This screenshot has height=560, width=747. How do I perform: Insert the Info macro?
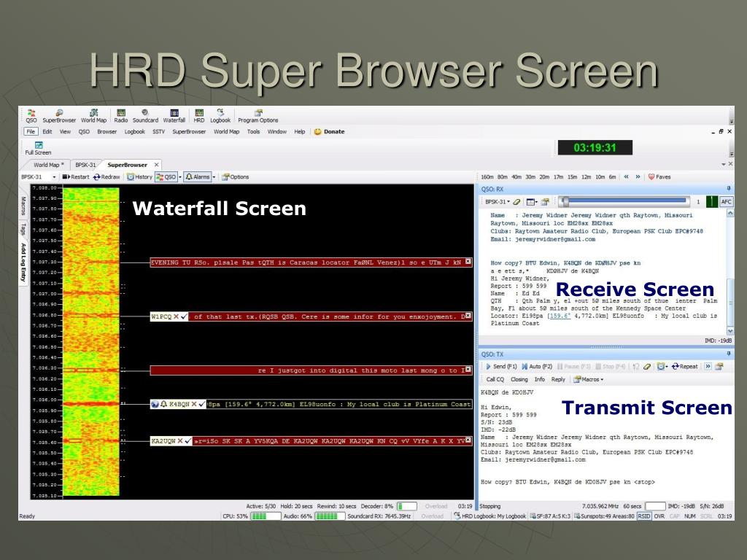click(540, 379)
